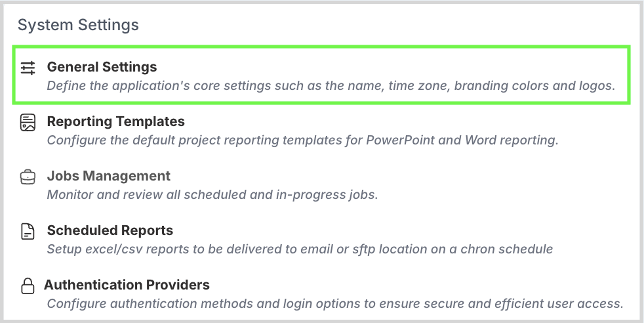The image size is (644, 323).
Task: Click the Authentication Providers lock icon
Action: coord(28,286)
